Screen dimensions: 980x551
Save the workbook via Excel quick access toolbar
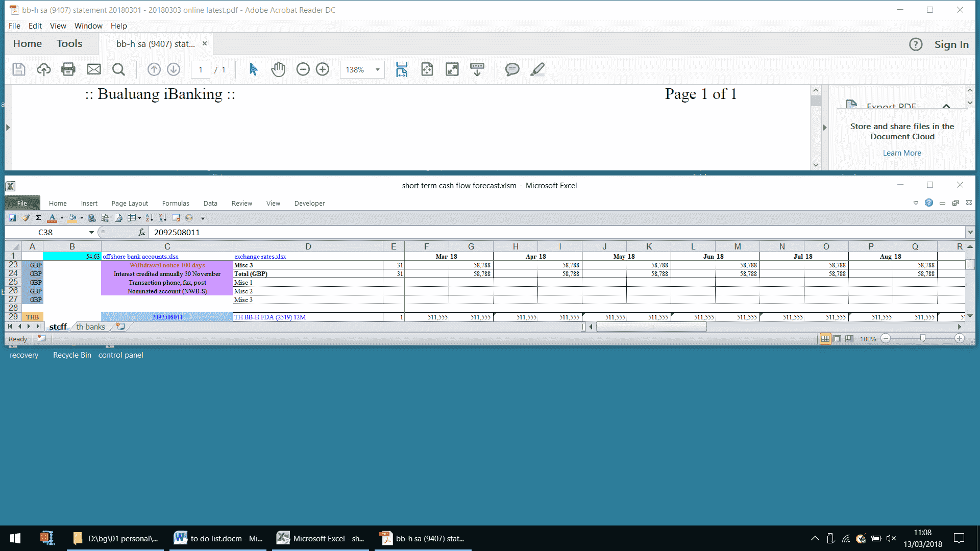12,218
